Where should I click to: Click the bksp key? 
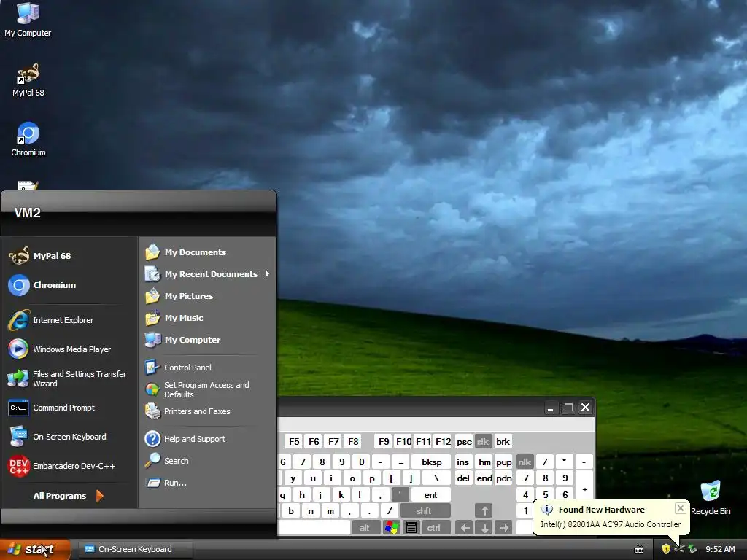[x=432, y=462]
